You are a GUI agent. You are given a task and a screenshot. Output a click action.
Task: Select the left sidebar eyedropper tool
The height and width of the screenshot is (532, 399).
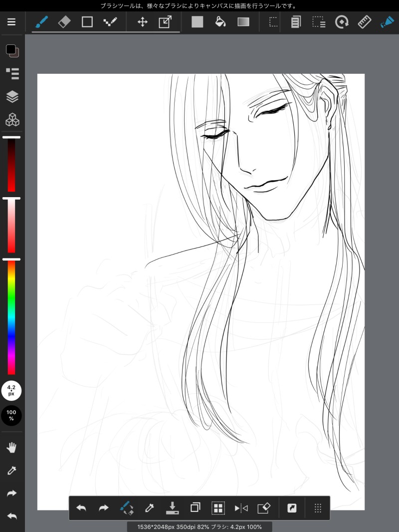[x=11, y=470]
